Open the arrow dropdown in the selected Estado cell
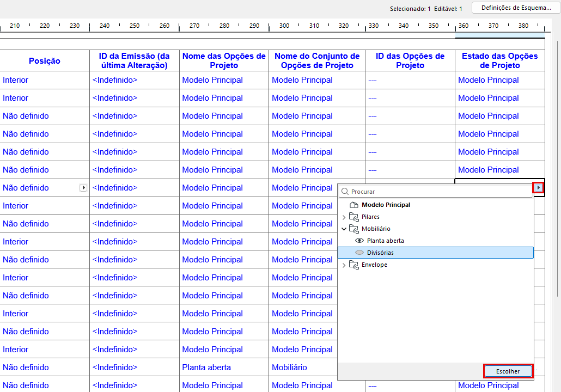Viewport: 561px width, 392px height. 539,188
